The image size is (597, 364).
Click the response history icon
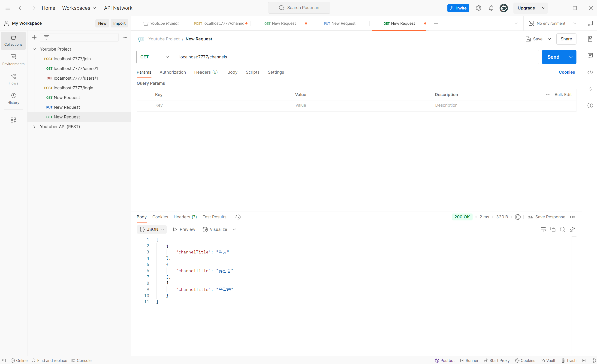pyautogui.click(x=238, y=217)
